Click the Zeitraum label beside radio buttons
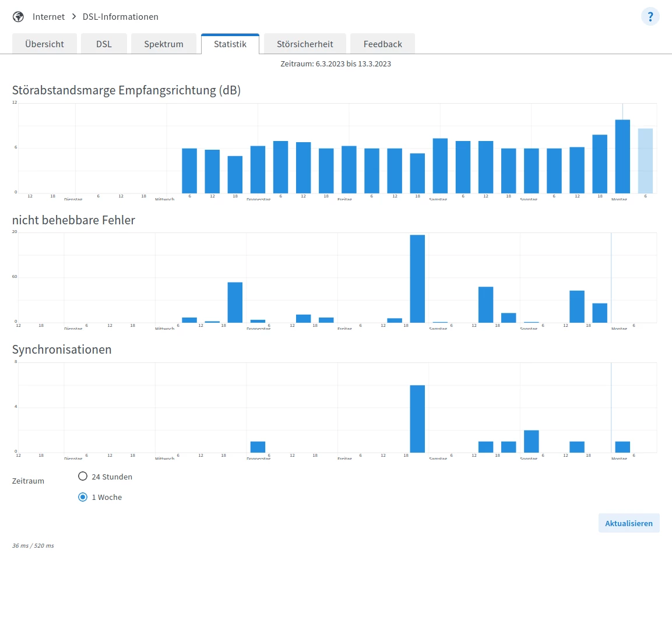This screenshot has height=638, width=672. 29,481
